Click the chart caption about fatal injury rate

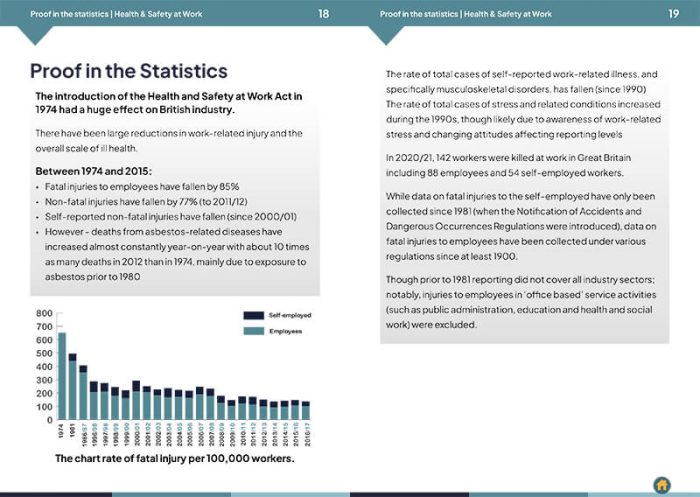click(175, 459)
